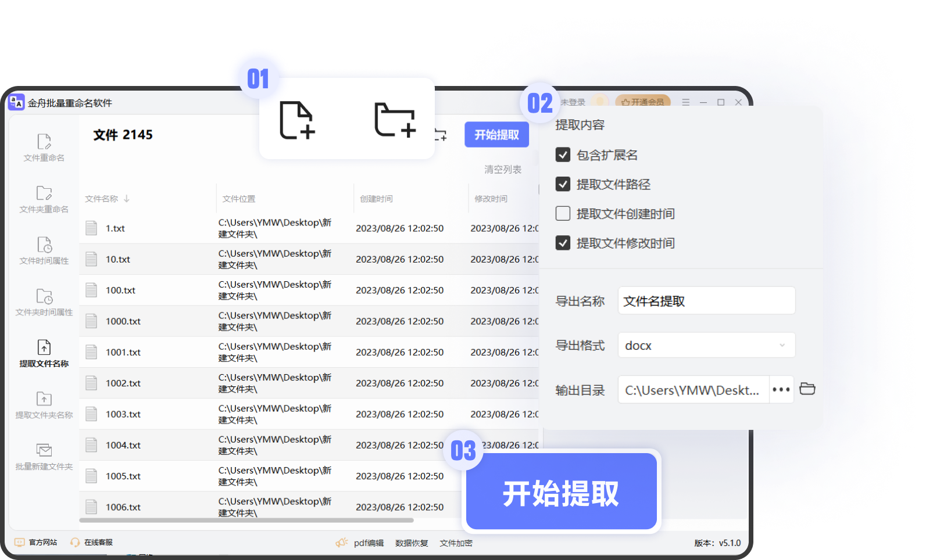Toggle the 包含扩展名 checkbox
Screen dimensions: 933x560
562,155
